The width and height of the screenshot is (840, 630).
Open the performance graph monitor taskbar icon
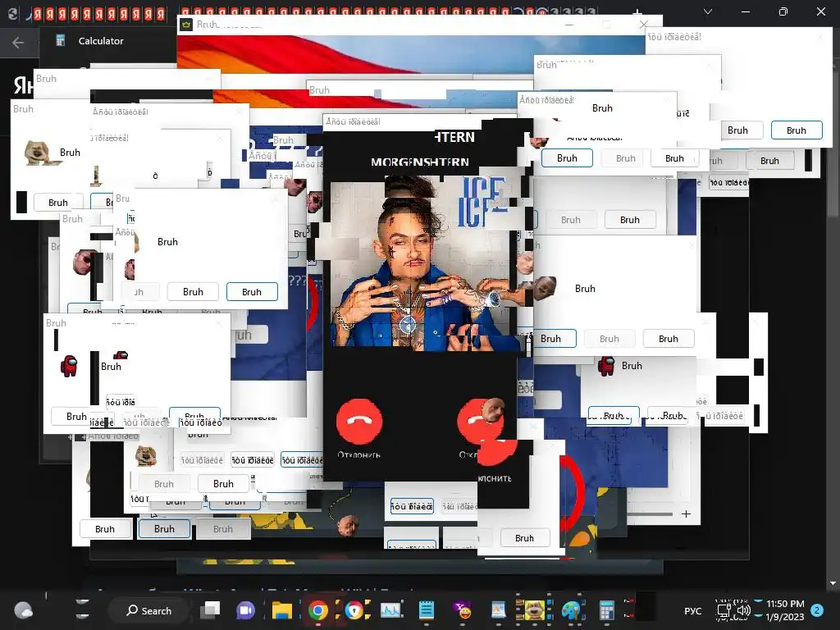coord(390,610)
